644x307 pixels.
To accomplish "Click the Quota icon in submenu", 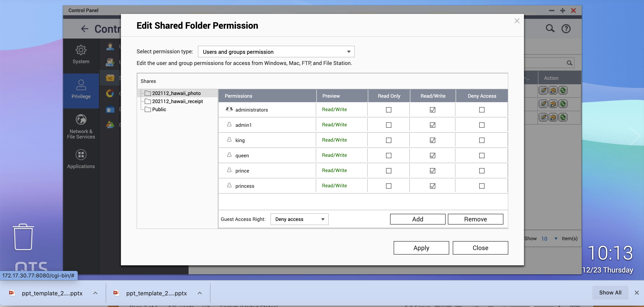I will [x=110, y=93].
